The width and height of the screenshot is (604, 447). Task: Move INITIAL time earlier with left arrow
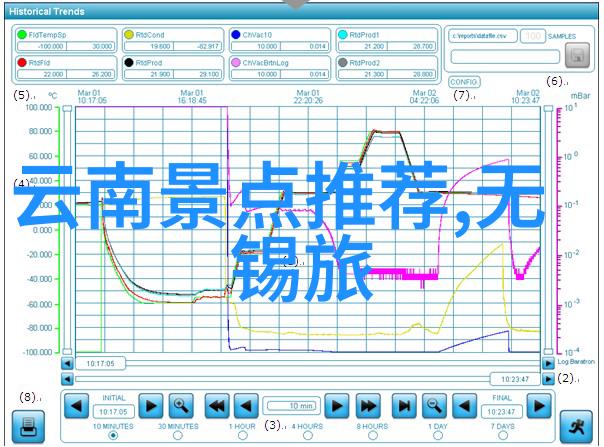tap(76, 406)
